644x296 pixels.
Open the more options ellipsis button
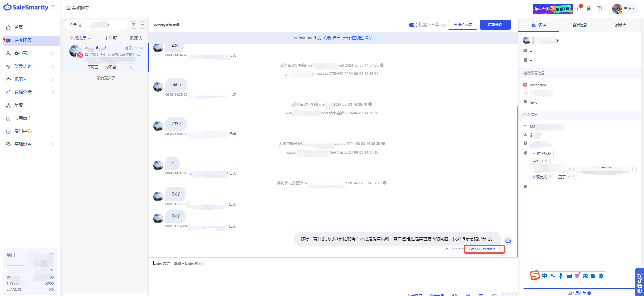click(143, 24)
